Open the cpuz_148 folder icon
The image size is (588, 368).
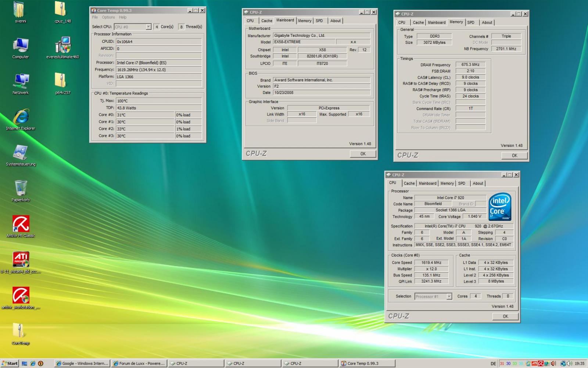pyautogui.click(x=62, y=12)
